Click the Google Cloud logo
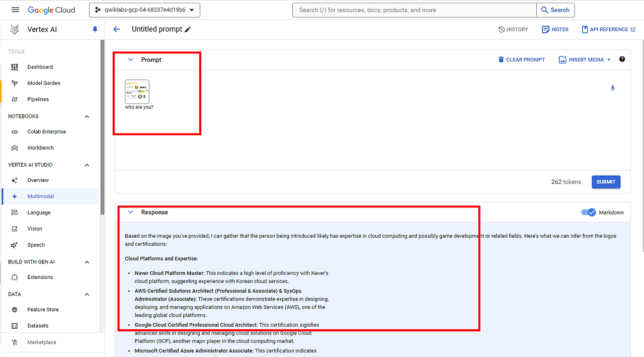644x357 pixels. [x=51, y=10]
